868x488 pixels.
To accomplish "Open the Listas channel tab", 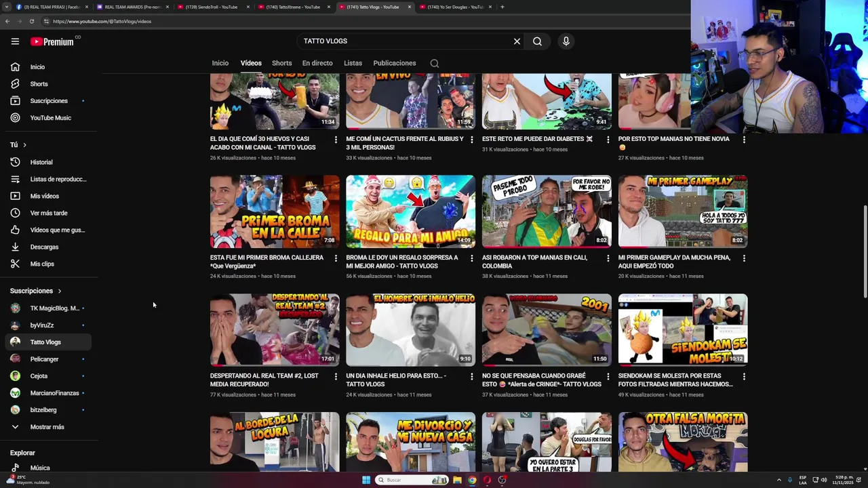I will (353, 63).
